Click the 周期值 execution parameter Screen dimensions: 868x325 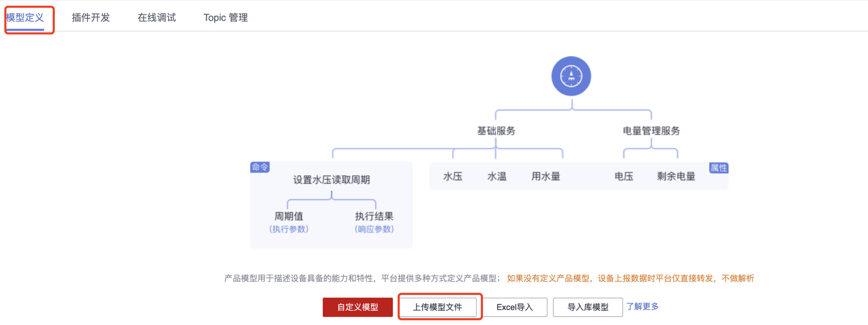[289, 216]
